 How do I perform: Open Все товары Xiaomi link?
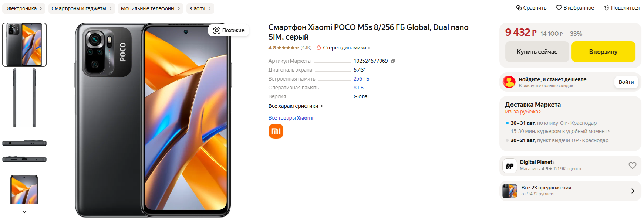[291, 118]
